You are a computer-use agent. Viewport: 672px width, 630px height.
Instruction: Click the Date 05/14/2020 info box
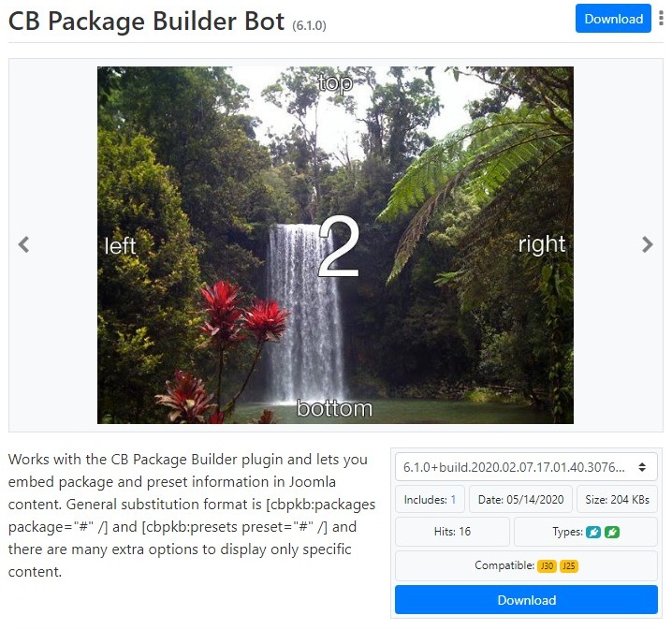point(520,499)
